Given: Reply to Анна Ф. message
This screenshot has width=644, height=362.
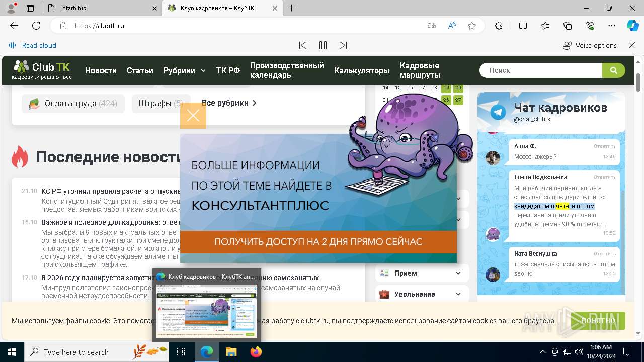Looking at the screenshot, I should click(604, 146).
